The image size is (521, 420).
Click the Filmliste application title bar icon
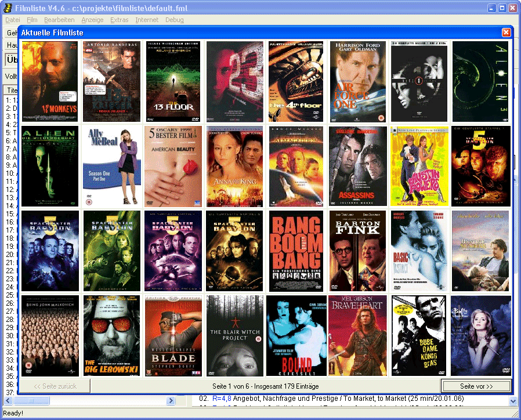pos(8,8)
